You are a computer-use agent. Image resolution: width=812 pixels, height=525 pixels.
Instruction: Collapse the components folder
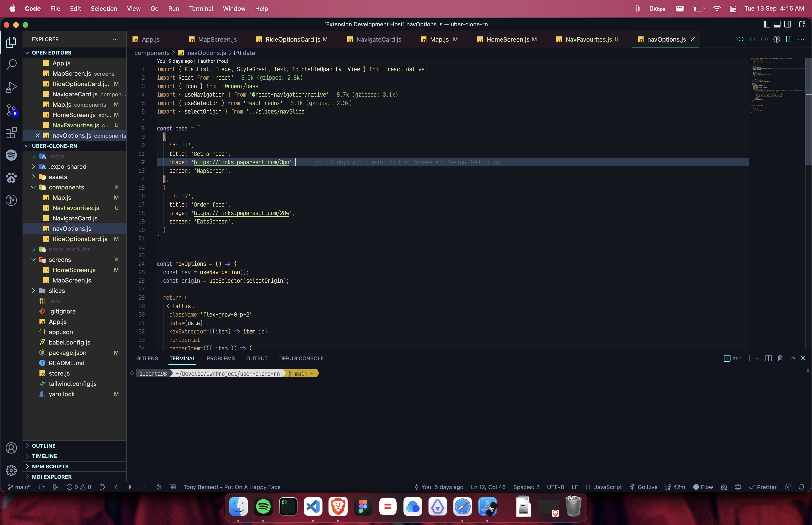click(66, 187)
